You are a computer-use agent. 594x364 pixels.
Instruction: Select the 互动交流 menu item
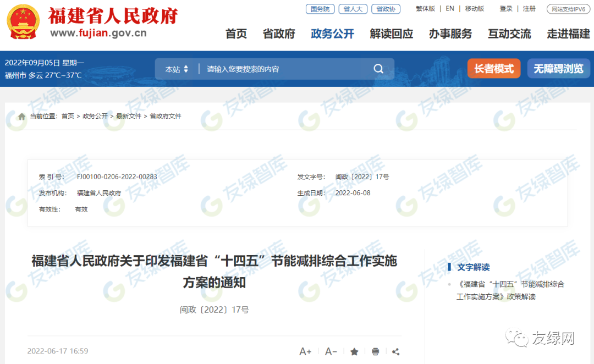(x=509, y=34)
